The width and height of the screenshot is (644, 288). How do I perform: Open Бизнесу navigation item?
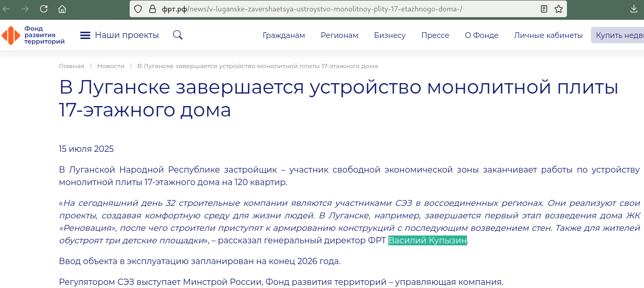(389, 35)
